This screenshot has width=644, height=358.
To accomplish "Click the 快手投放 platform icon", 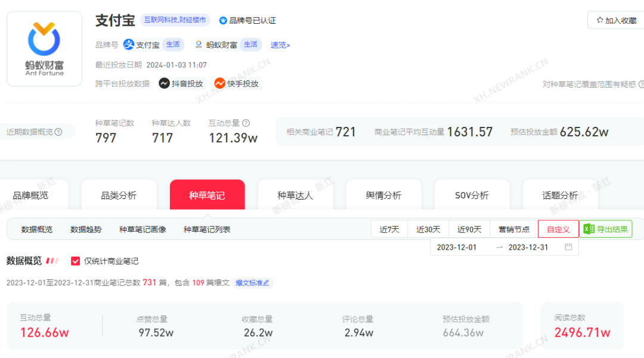I will tap(219, 83).
